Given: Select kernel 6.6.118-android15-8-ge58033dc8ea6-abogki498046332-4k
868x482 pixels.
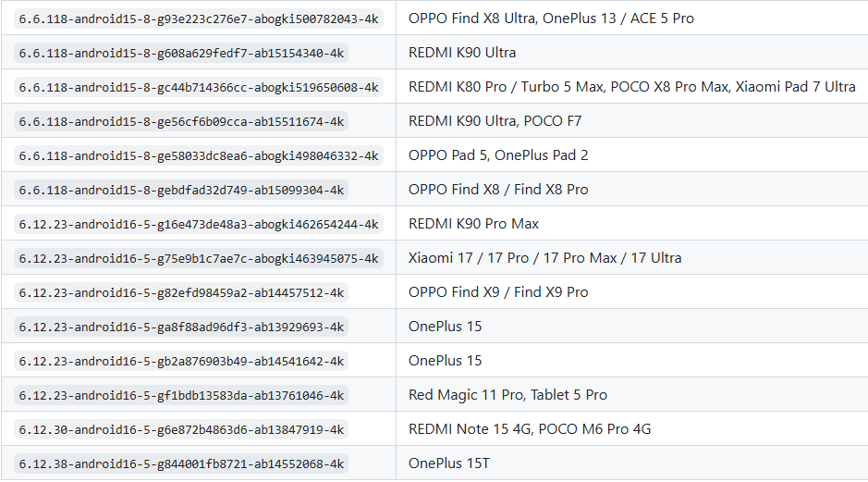Looking at the screenshot, I should (199, 156).
